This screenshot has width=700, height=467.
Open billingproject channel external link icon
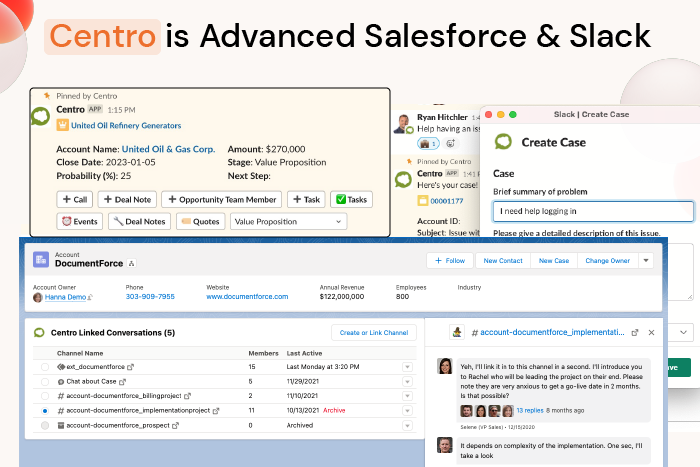click(188, 396)
